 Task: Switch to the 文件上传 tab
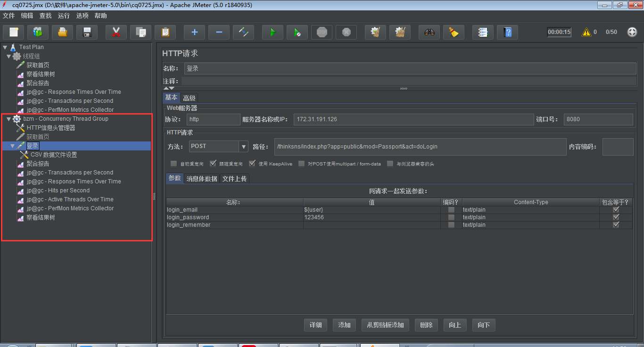234,179
